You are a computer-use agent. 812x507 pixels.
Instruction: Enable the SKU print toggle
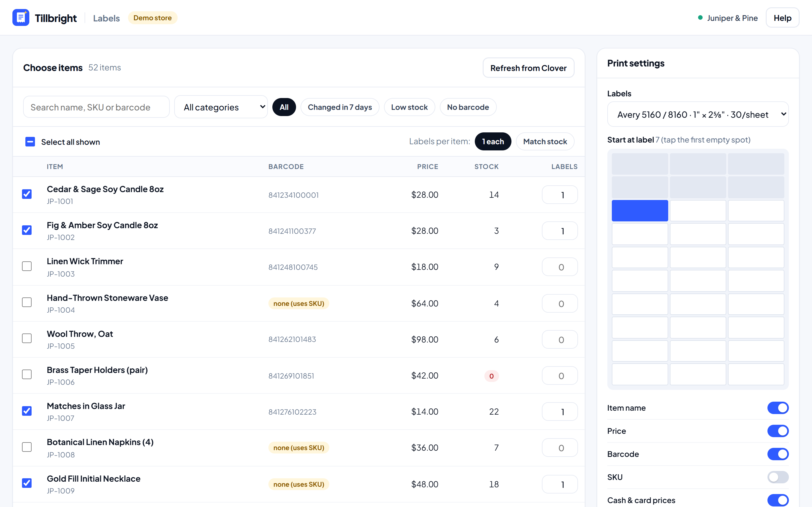(x=778, y=477)
